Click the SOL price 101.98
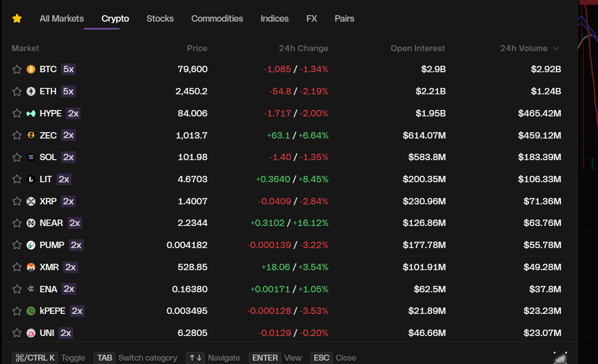The image size is (598, 364). 193,157
